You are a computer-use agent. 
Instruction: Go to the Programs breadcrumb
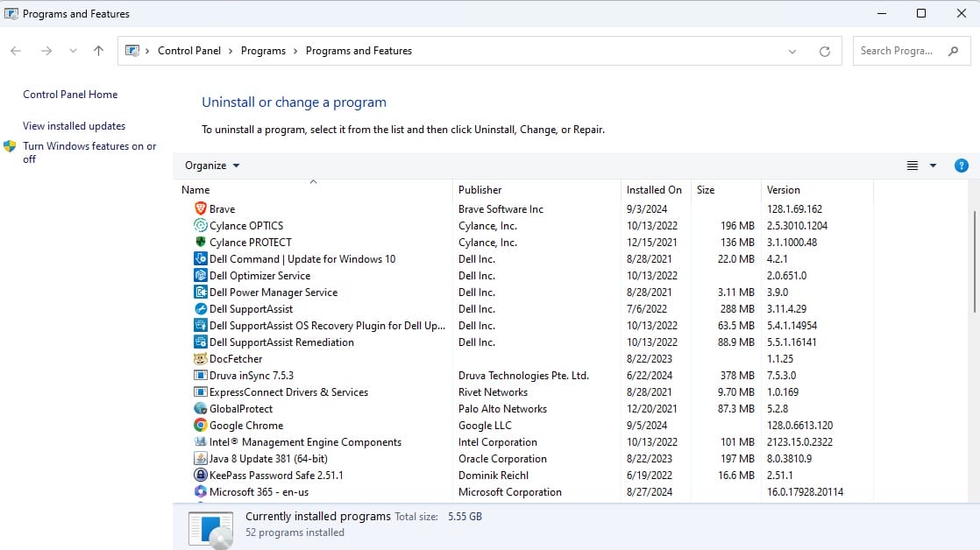[263, 51]
